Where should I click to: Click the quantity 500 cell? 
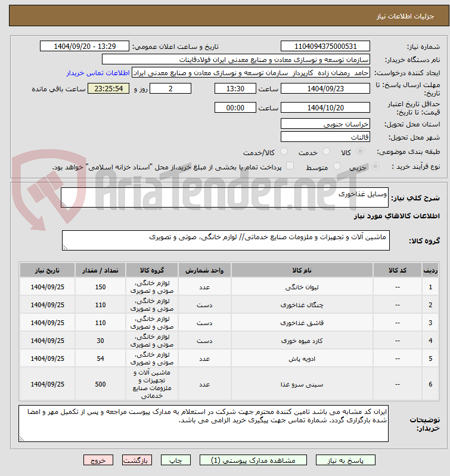pyautogui.click(x=100, y=384)
